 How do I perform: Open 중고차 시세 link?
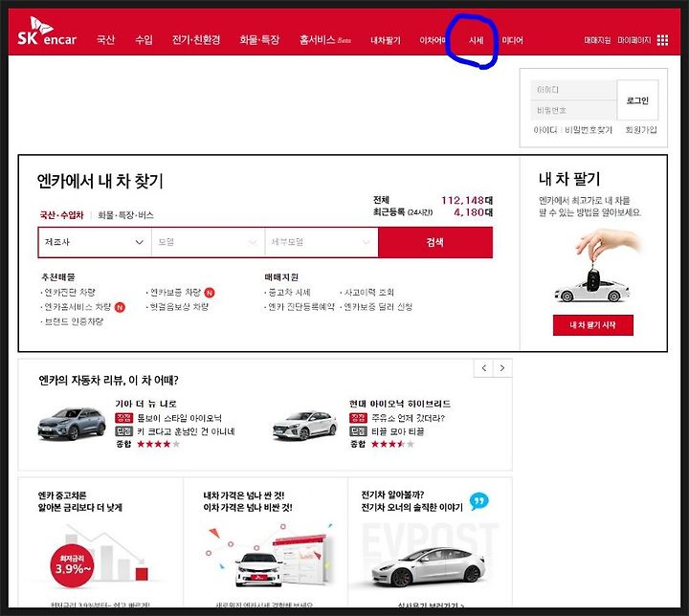coord(289,292)
